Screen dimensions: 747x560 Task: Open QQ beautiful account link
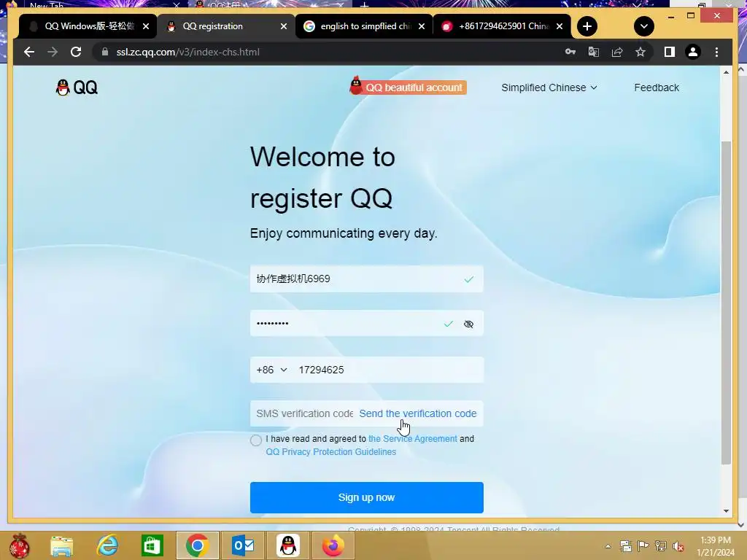coord(409,86)
